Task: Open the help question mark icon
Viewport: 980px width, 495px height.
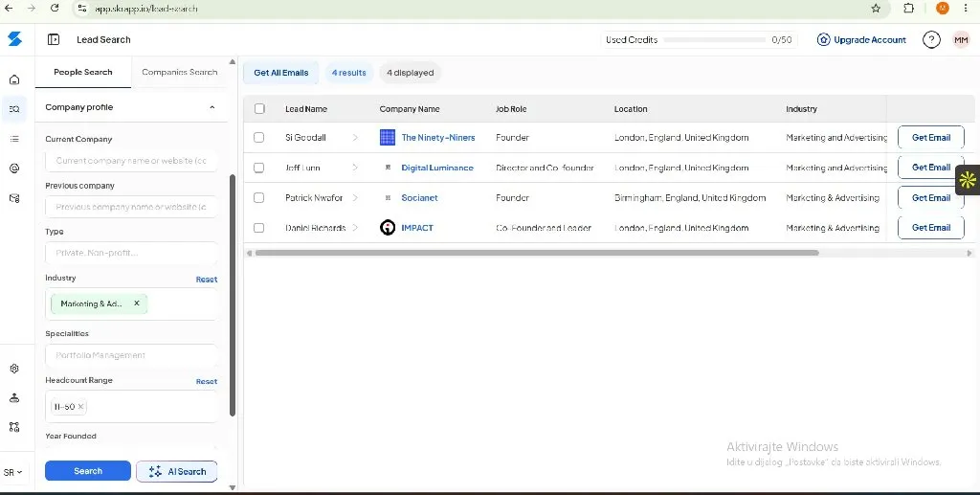Action: point(931,40)
